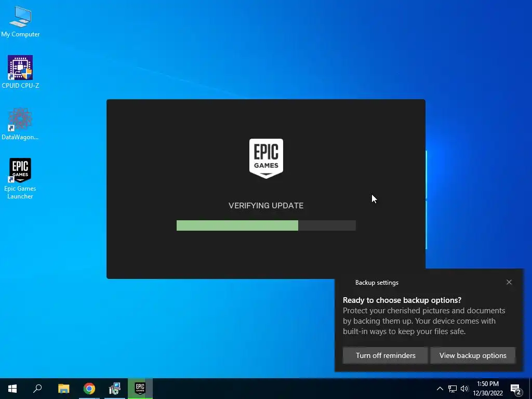Click the taskbar clock showing 1:50 PM
532x399 pixels.
487,389
